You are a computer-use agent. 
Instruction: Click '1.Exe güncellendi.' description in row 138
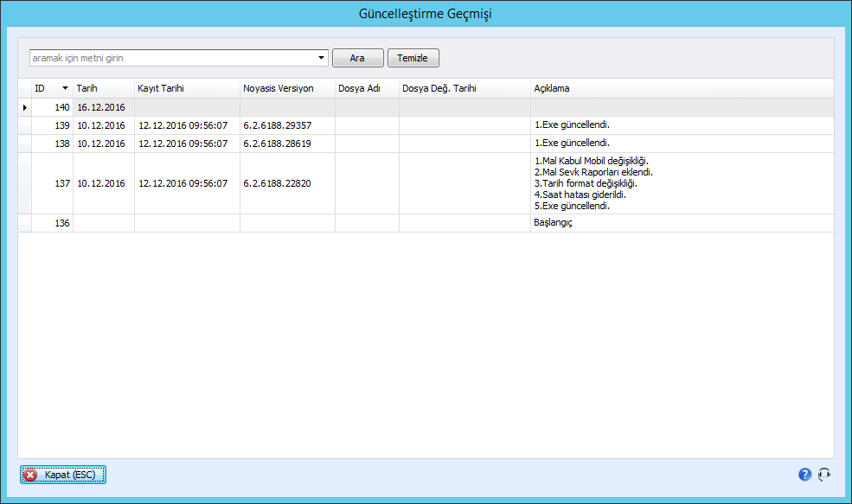click(682, 144)
